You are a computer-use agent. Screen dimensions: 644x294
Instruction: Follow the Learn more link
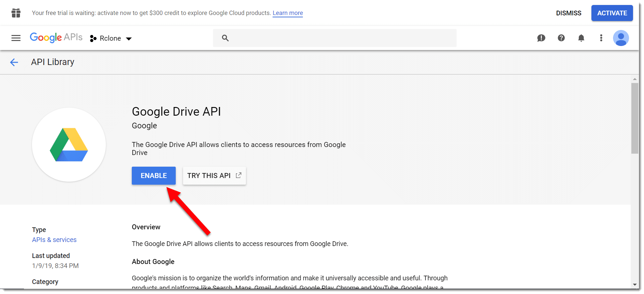[x=288, y=13]
